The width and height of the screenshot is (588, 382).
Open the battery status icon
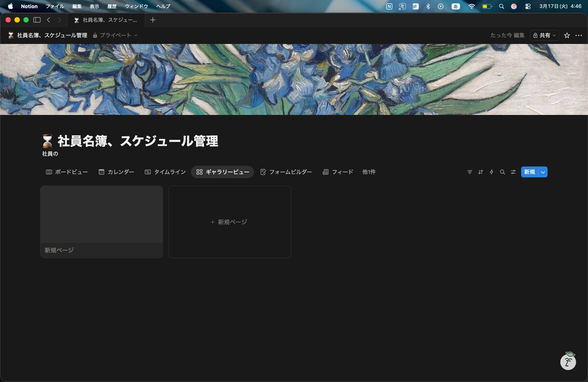[487, 6]
